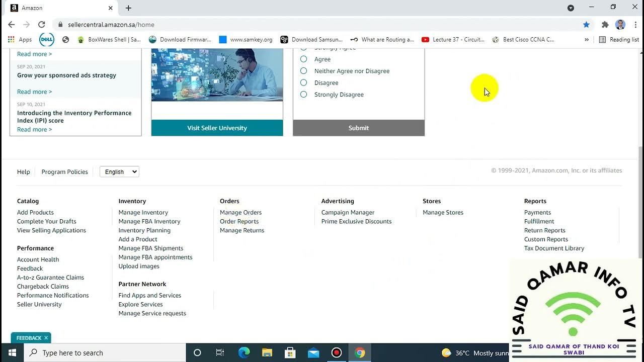The width and height of the screenshot is (644, 362).
Task: Click the browser address bar
Action: pos(322,24)
